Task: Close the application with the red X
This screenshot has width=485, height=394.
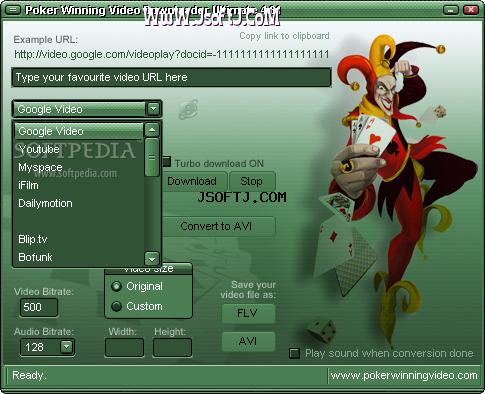Action: [x=471, y=10]
